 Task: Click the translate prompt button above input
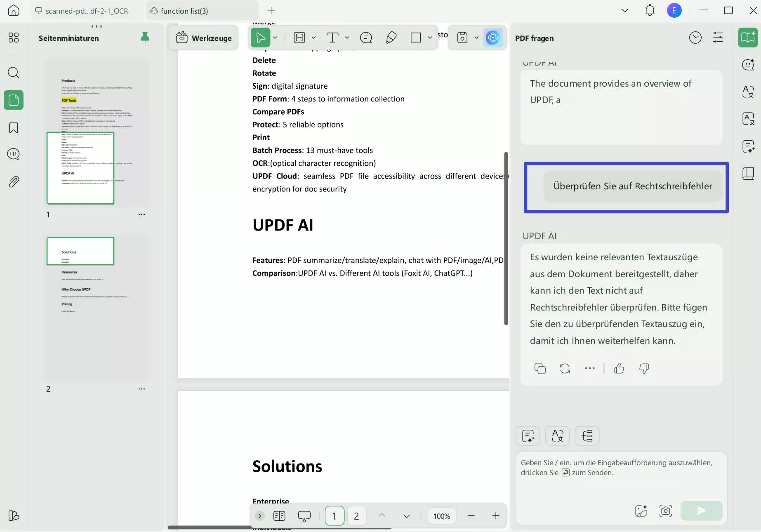[558, 436]
